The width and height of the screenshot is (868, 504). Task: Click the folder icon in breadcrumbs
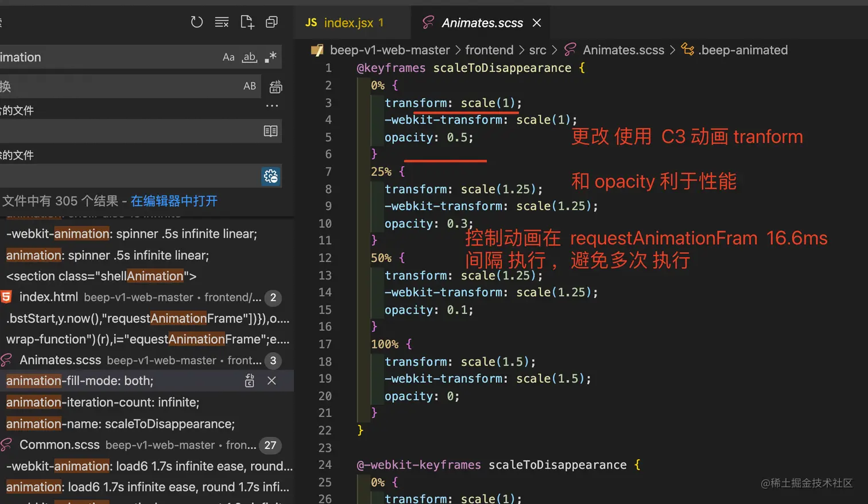317,50
